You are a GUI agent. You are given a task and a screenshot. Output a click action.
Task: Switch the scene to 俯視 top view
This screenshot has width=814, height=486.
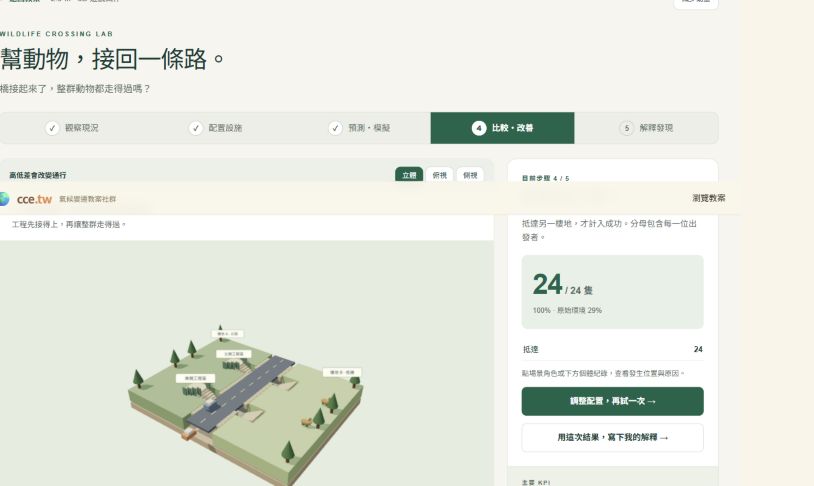[x=440, y=174]
